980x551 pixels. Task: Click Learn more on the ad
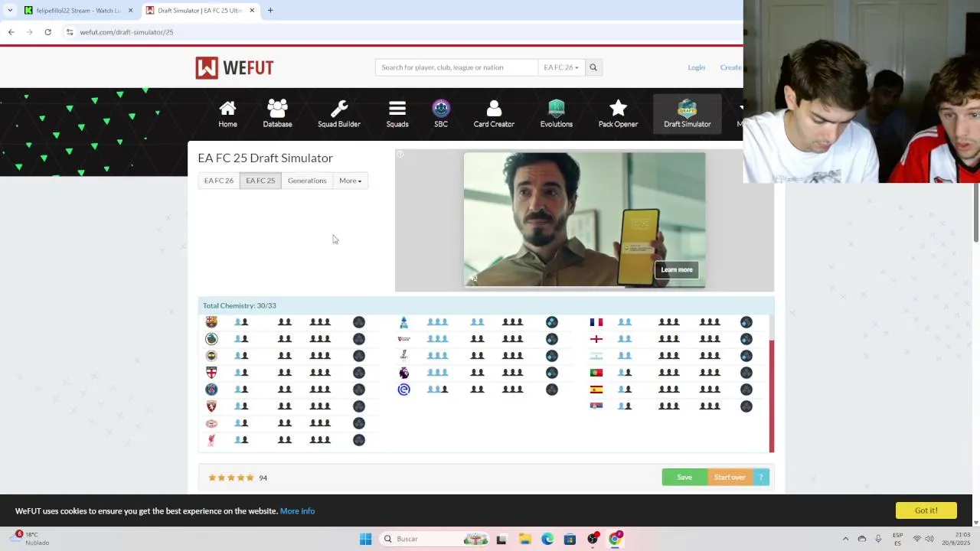tap(677, 269)
